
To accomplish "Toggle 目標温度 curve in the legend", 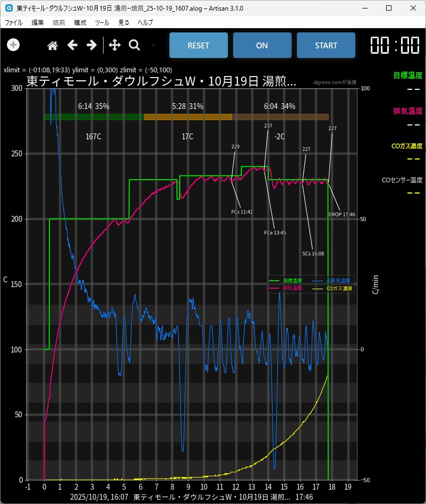I will click(286, 281).
